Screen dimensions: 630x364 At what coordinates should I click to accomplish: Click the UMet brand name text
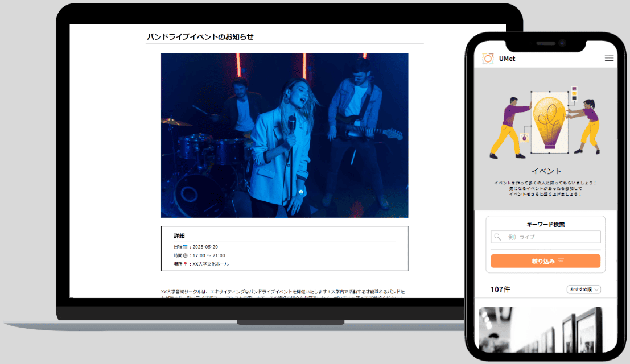click(x=507, y=59)
